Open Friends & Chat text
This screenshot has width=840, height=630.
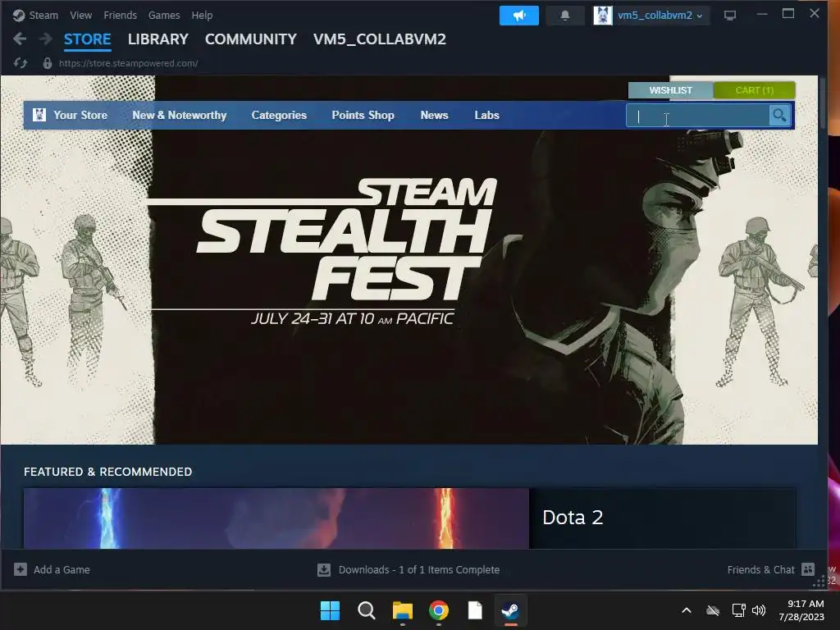[x=760, y=569]
